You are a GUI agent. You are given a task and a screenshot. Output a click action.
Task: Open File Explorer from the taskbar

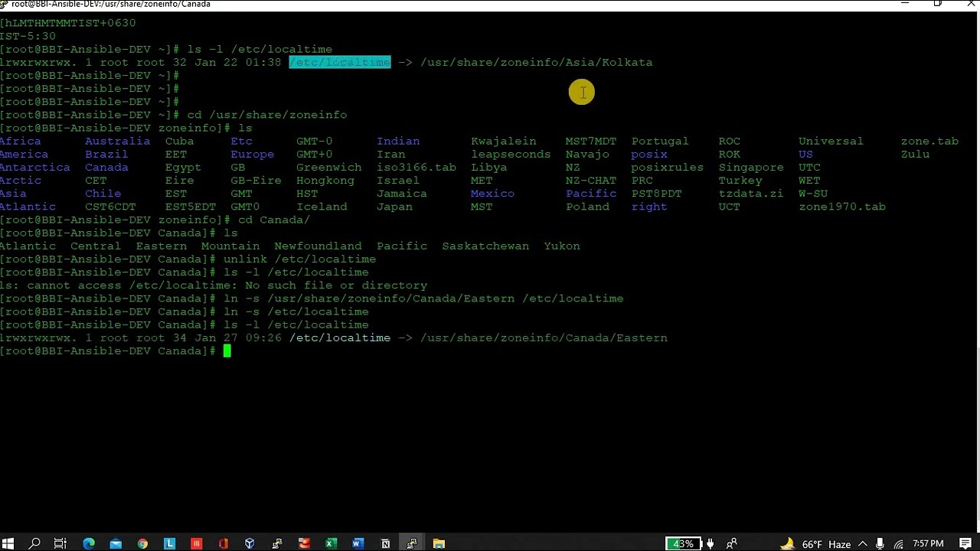click(439, 543)
